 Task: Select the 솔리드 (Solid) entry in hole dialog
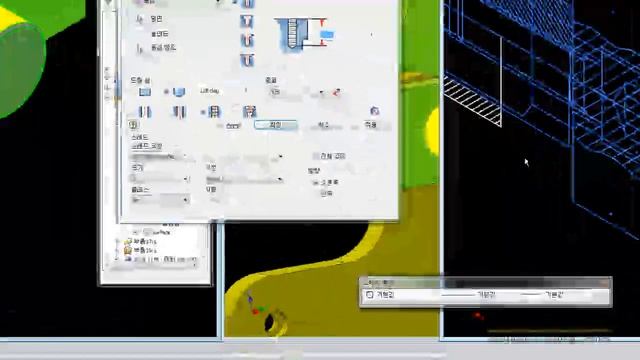point(160,33)
